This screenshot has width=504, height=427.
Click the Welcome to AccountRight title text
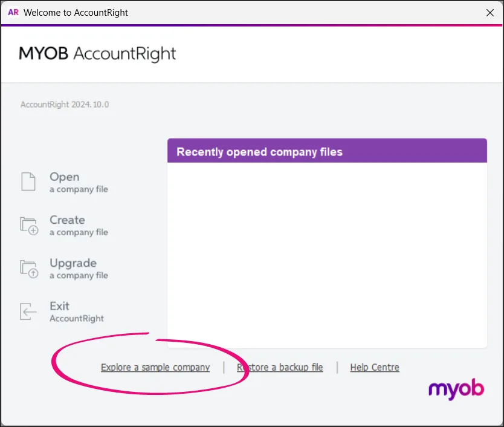76,13
